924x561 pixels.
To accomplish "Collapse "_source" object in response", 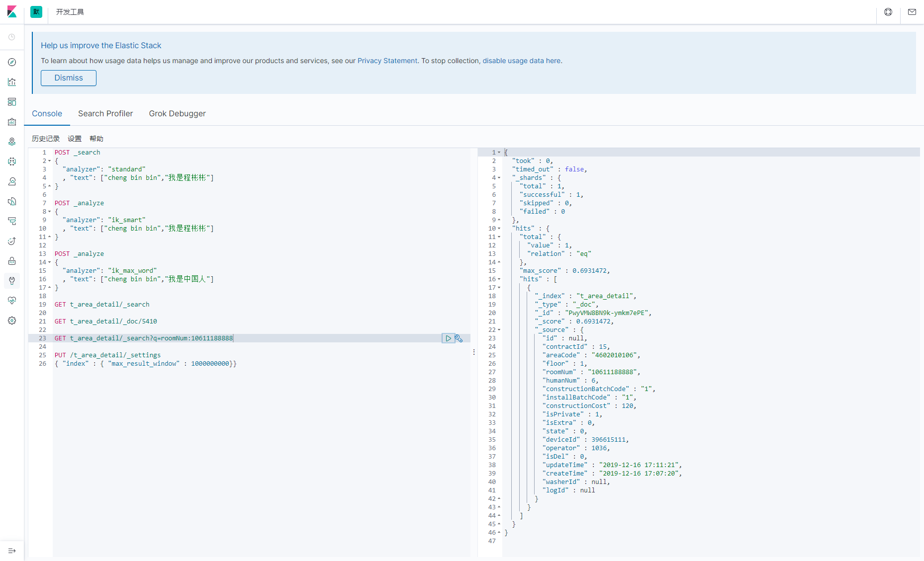I will point(499,330).
